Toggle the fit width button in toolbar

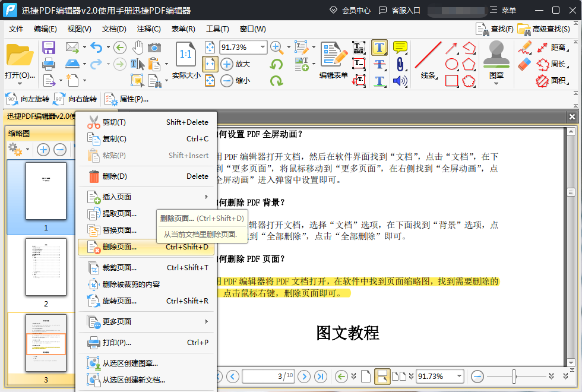tap(210, 64)
